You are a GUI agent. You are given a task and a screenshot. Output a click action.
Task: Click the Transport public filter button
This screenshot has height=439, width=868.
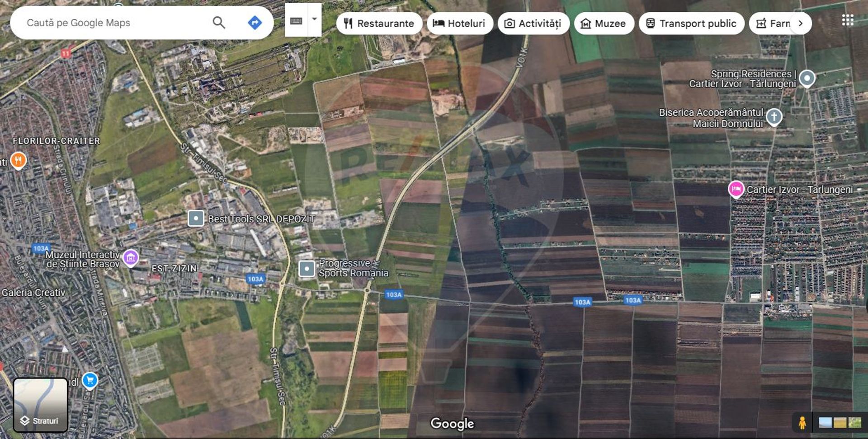[x=691, y=23]
